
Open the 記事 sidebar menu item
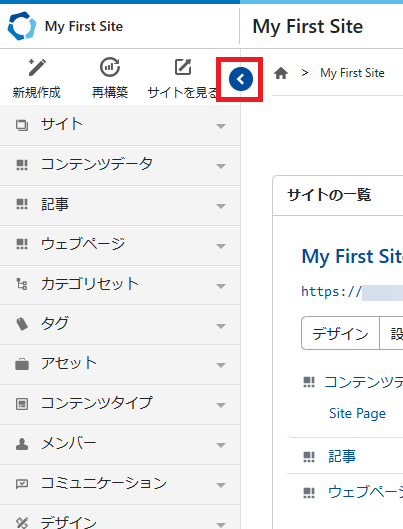[x=120, y=205]
